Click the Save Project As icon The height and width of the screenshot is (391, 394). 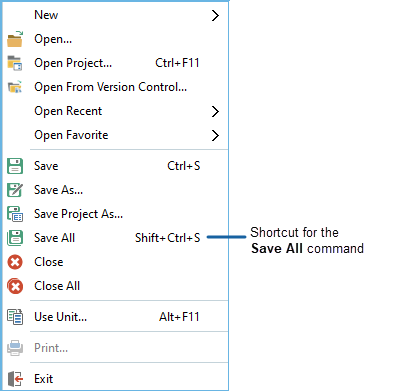[15, 214]
